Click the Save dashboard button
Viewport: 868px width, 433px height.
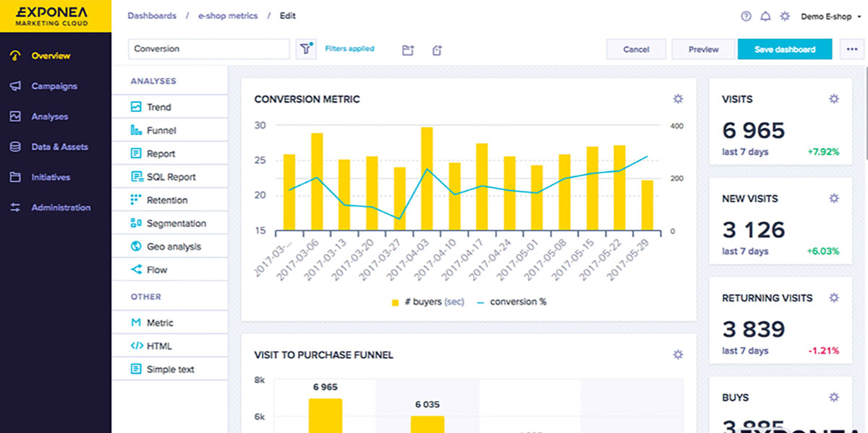click(x=784, y=49)
